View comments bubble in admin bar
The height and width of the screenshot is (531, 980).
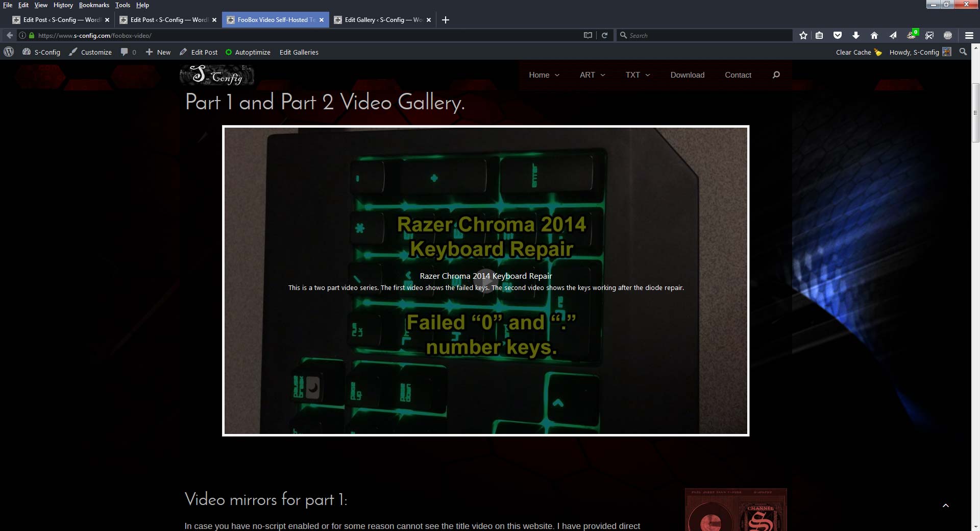pos(128,52)
